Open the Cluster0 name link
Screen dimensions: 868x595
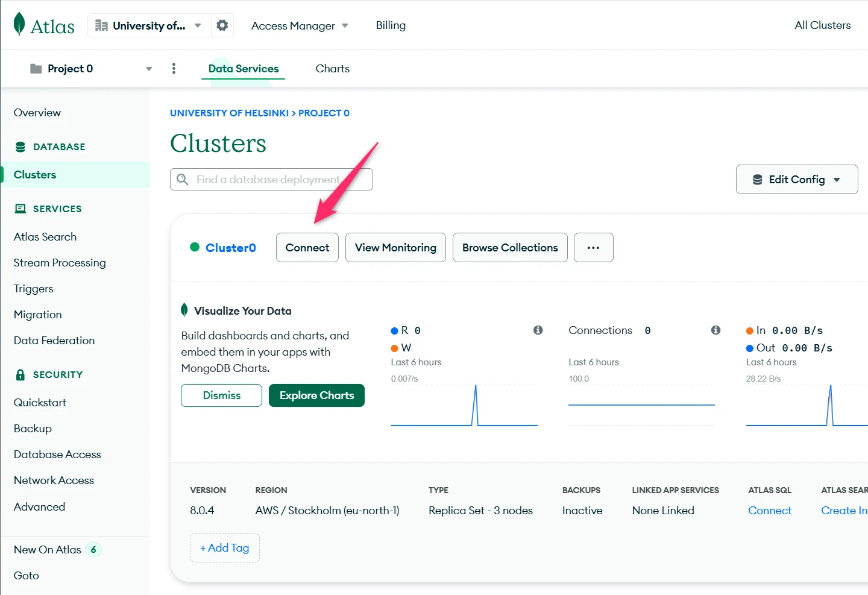tap(231, 248)
